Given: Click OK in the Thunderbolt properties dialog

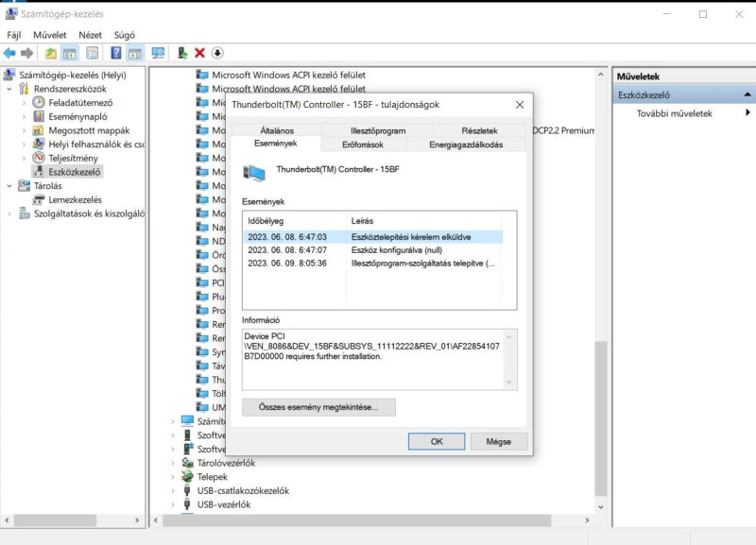Looking at the screenshot, I should click(437, 441).
